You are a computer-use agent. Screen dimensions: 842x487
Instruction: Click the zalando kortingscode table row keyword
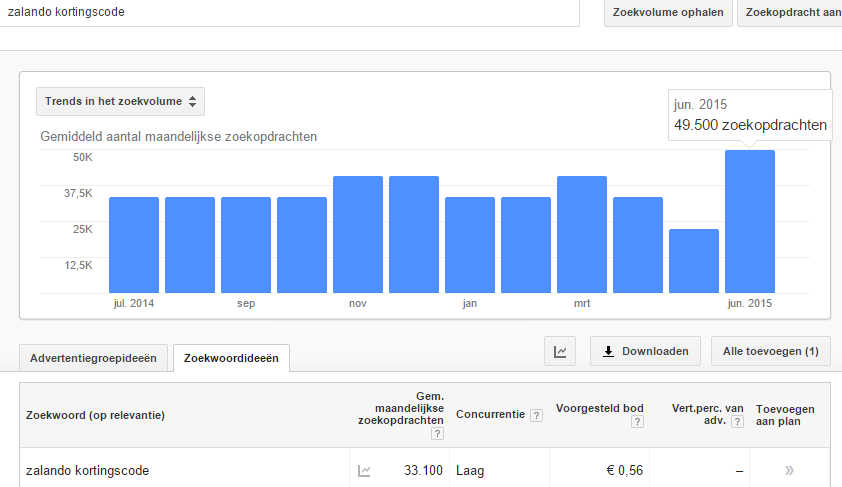point(87,471)
